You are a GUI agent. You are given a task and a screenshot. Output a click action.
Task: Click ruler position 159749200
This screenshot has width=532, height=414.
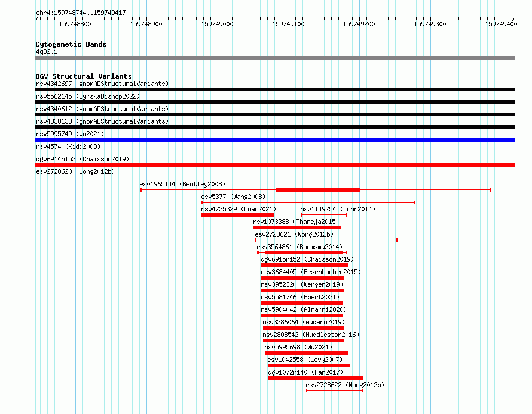pos(359,24)
